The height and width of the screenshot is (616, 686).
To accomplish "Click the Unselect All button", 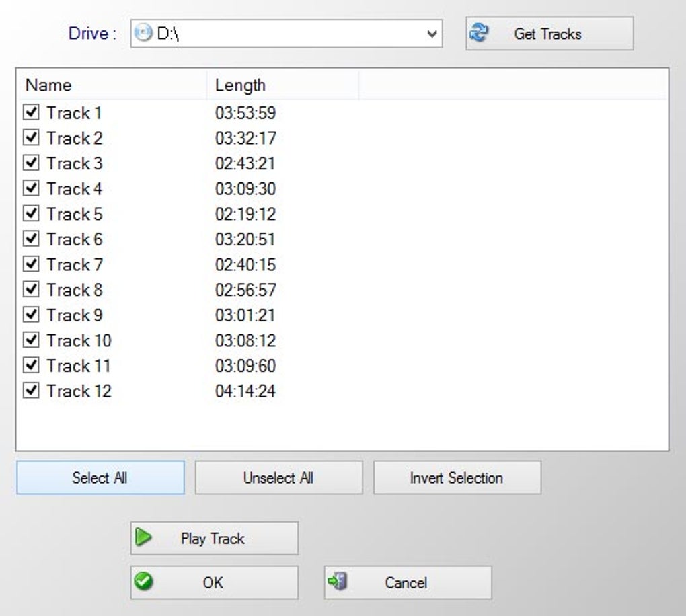I will pos(278,477).
